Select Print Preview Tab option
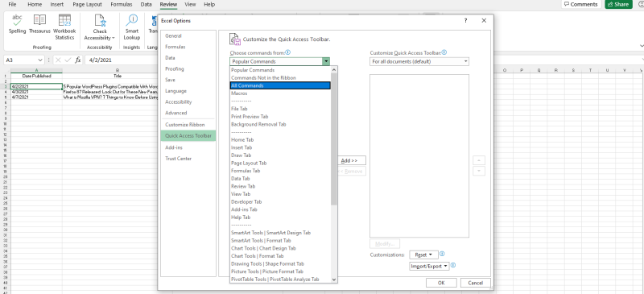 [280, 117]
